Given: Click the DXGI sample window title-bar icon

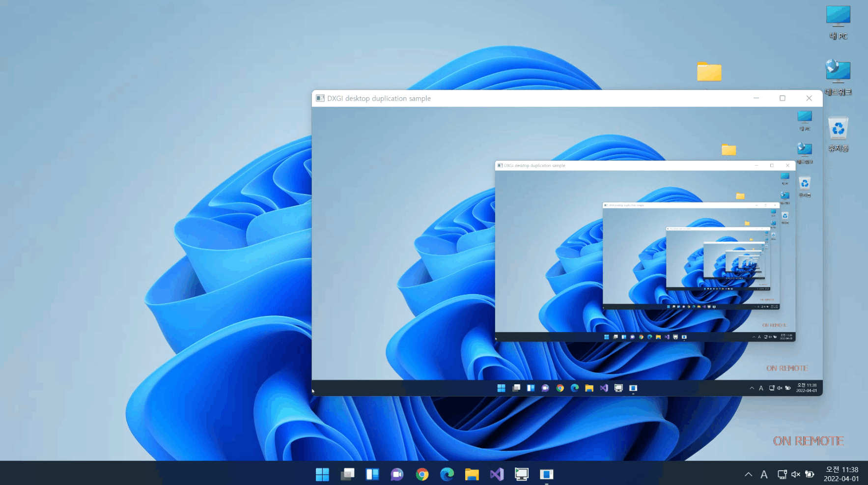Looking at the screenshot, I should point(320,98).
